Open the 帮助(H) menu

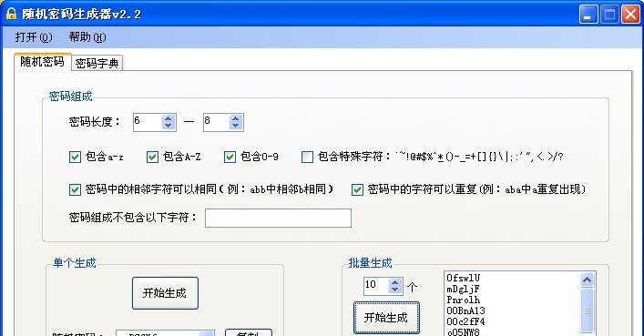pos(87,37)
